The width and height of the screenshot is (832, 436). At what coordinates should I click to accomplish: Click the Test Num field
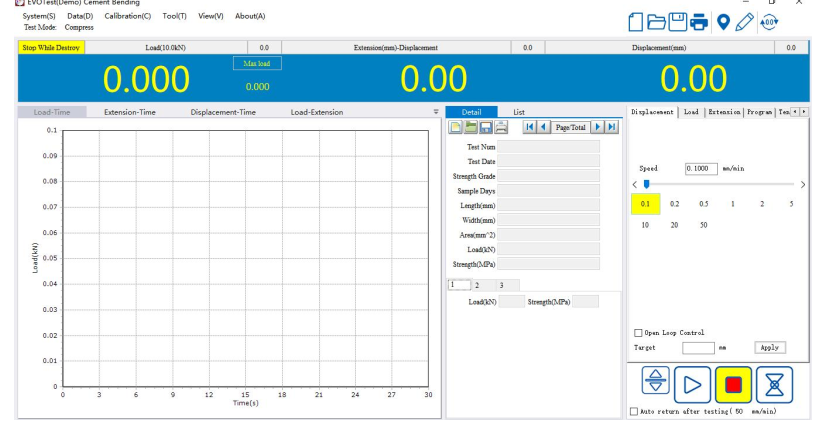(548, 147)
